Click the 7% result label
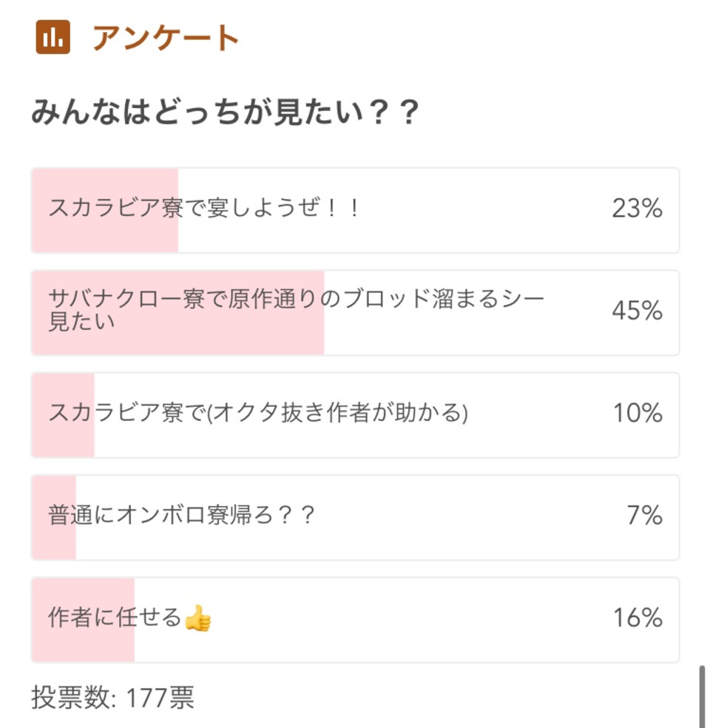 (x=645, y=515)
